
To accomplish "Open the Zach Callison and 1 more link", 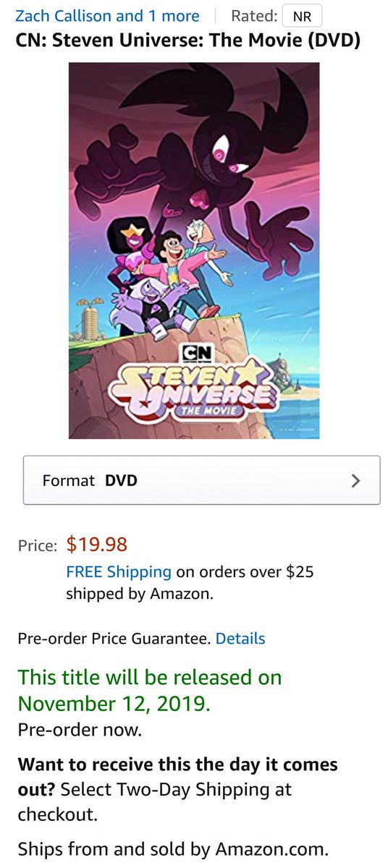I will point(107,15).
